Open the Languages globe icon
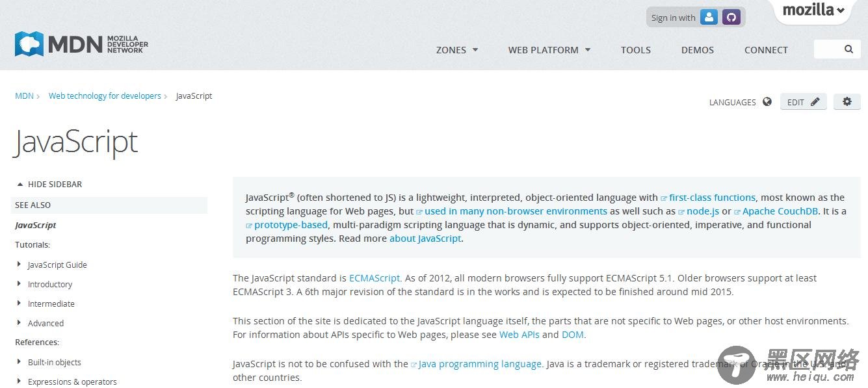The height and width of the screenshot is (388, 868). [x=767, y=102]
